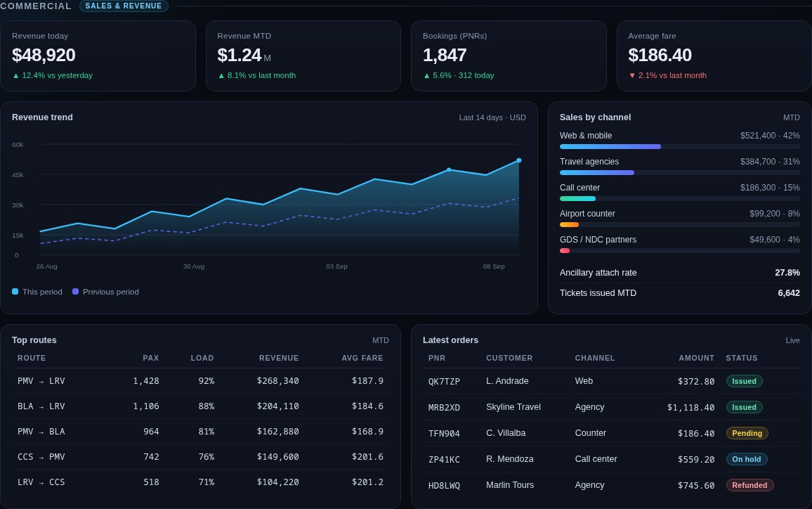Click the Web & mobile progress bar

(679, 147)
